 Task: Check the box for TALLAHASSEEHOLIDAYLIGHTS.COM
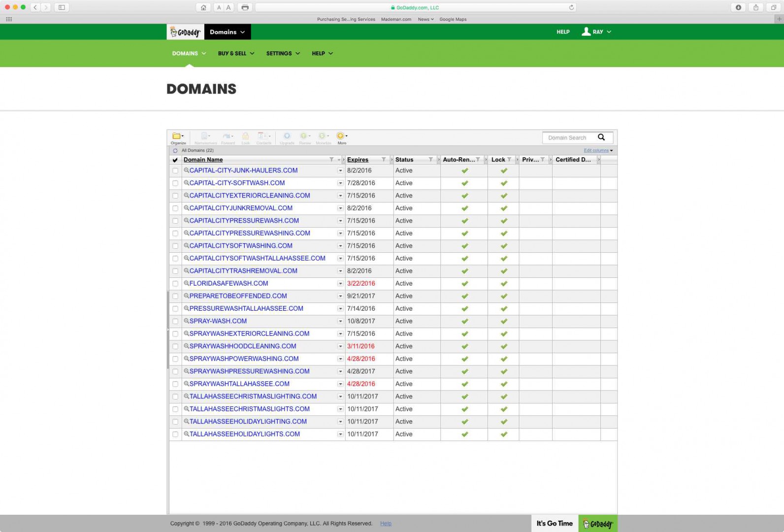pyautogui.click(x=175, y=434)
